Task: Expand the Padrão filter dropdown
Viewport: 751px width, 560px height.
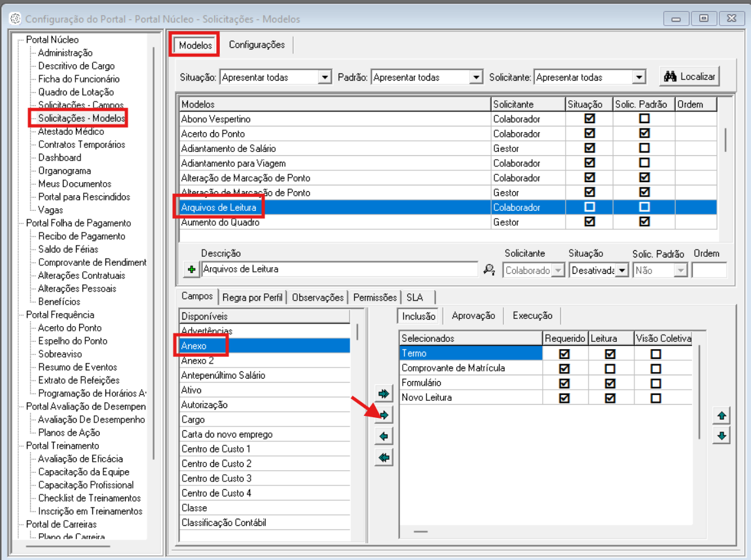Action: click(x=476, y=77)
